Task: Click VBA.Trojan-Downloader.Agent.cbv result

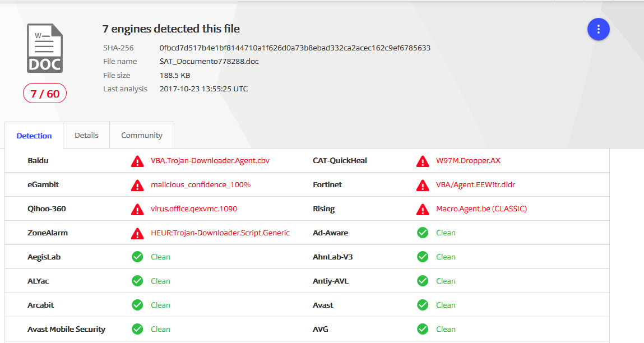Action: tap(210, 161)
